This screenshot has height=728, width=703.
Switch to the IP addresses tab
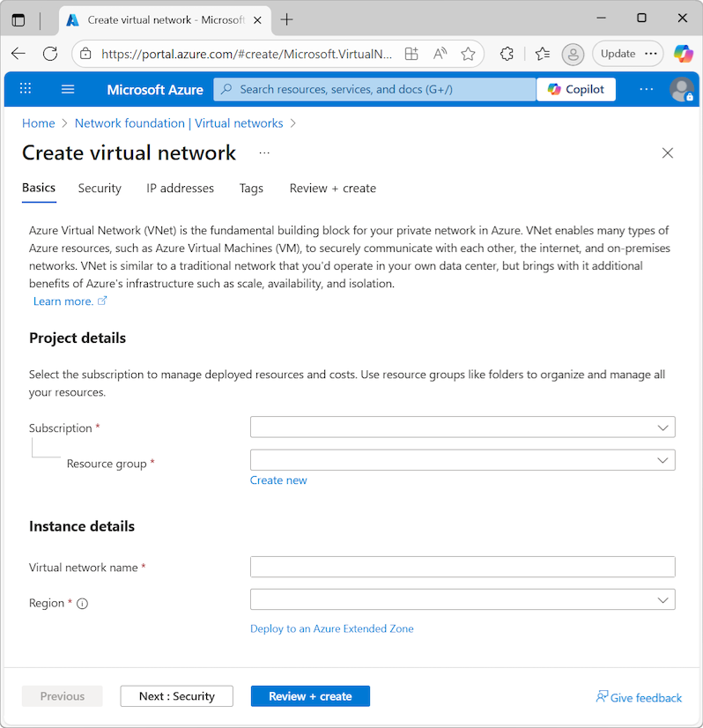pyautogui.click(x=180, y=188)
